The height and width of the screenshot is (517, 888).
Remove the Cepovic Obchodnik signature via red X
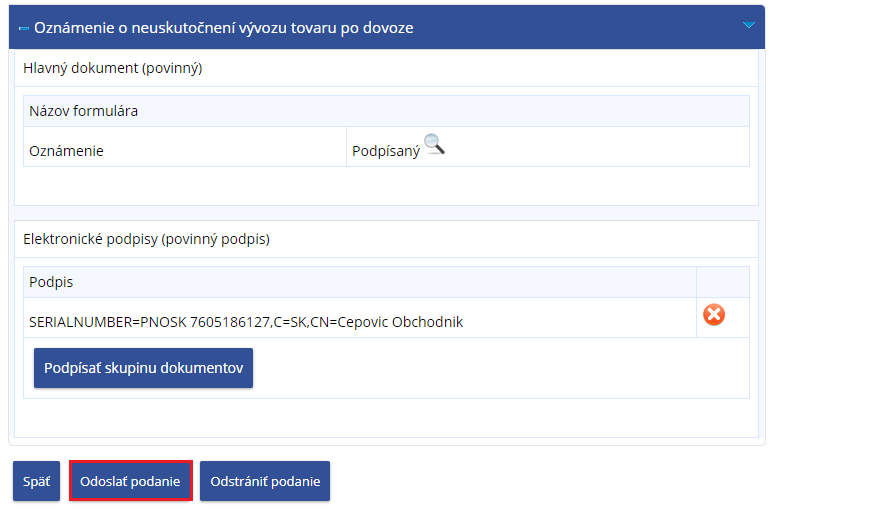click(x=714, y=314)
